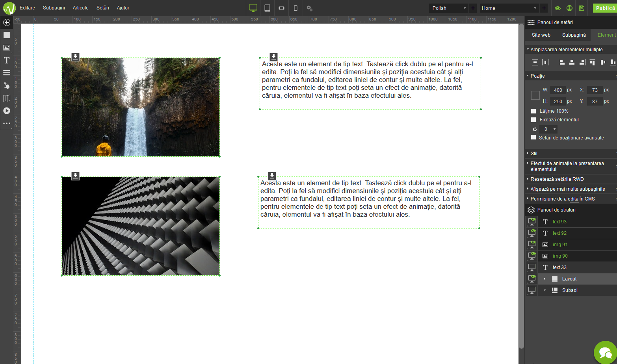This screenshot has width=617, height=364.
Task: Click the save icon in top bar
Action: 582,8
